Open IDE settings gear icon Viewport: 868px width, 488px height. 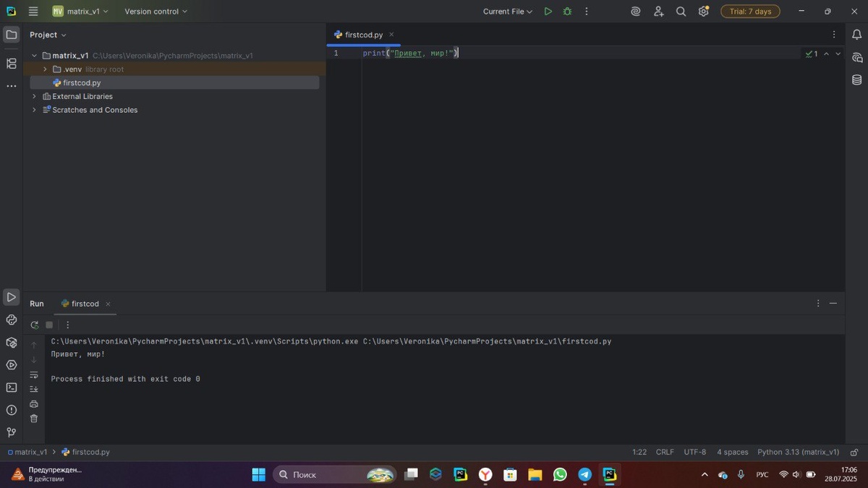pos(703,12)
